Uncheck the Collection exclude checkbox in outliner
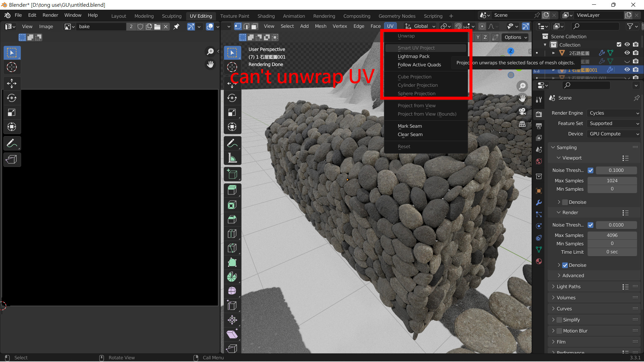The width and height of the screenshot is (644, 362). [x=619, y=45]
